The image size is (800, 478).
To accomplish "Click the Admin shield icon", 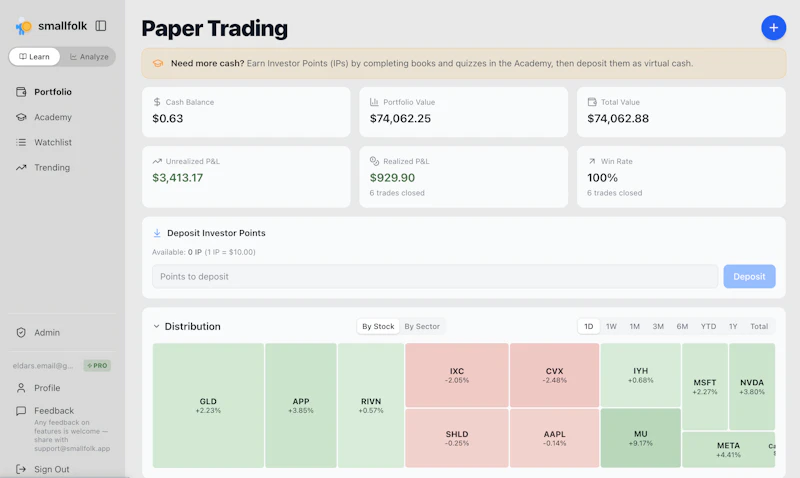I will [x=21, y=333].
